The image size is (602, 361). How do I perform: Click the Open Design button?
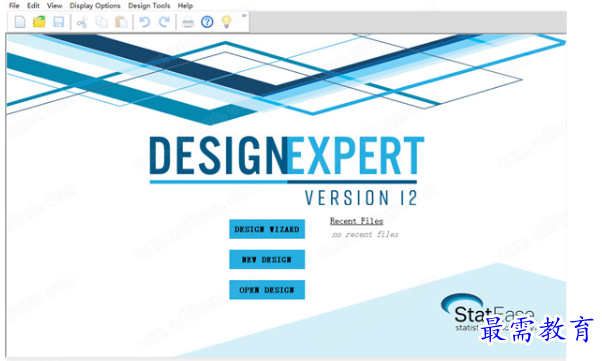[267, 290]
